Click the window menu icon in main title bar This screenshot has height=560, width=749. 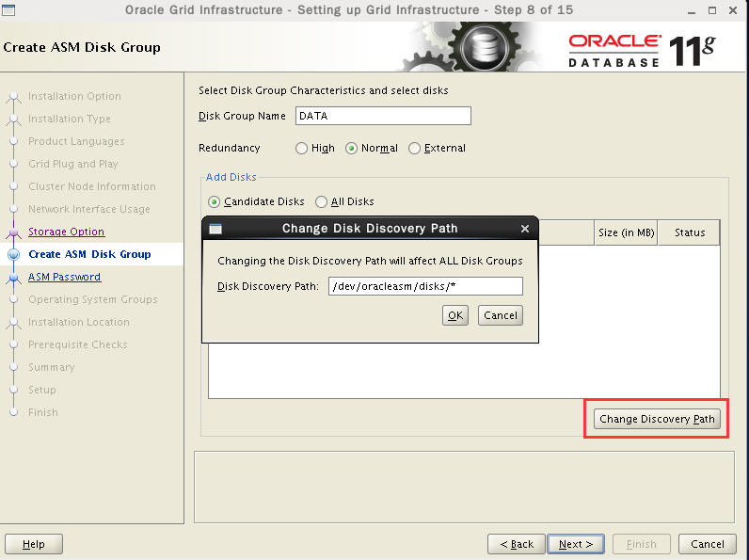(x=8, y=9)
